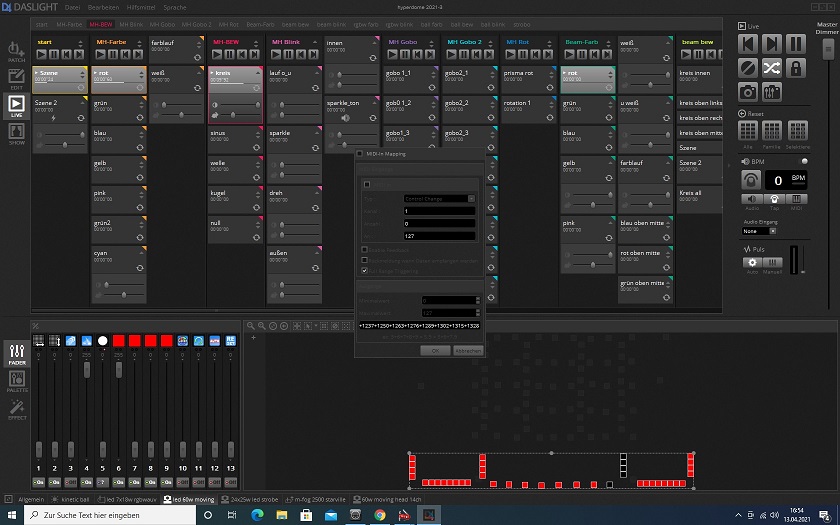This screenshot has height=525, width=840.
Task: Open the Sprache menu
Action: [175, 8]
